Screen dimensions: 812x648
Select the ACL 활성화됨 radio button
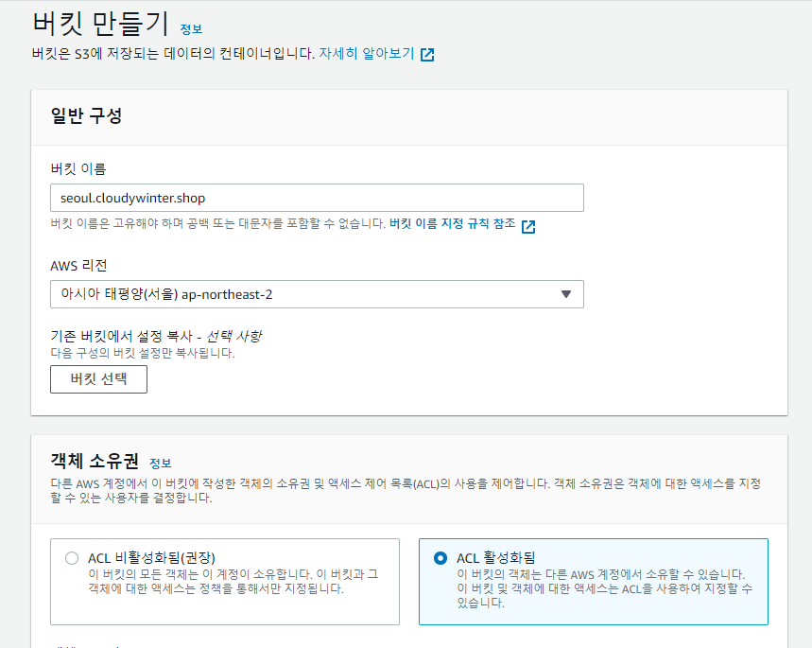click(x=441, y=558)
